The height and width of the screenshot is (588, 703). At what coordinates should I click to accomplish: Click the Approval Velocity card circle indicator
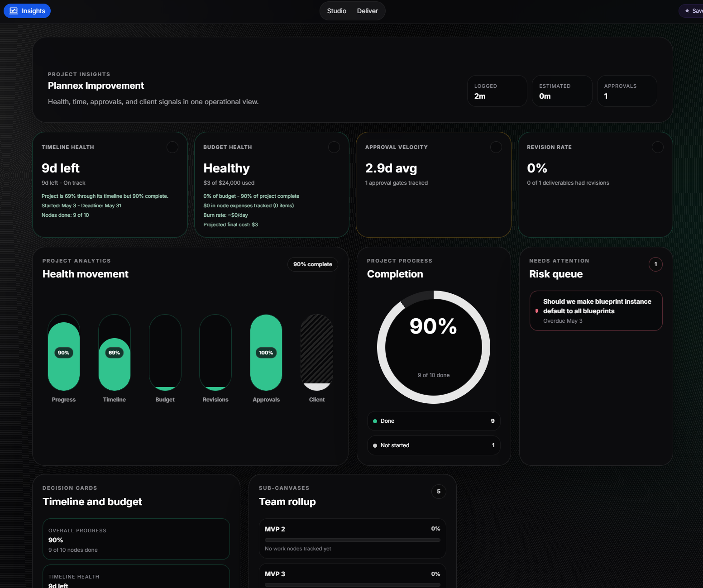pyautogui.click(x=496, y=147)
